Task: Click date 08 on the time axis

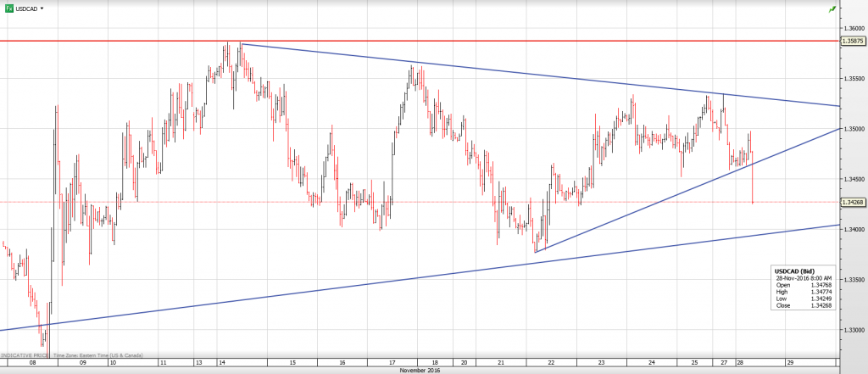Action: 33,363
